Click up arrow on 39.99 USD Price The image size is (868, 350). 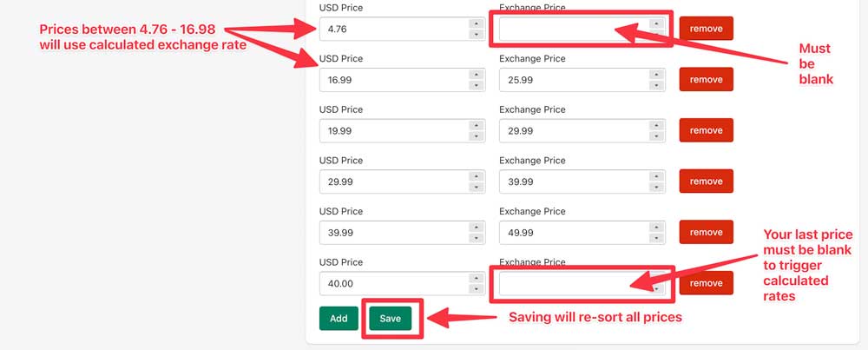(x=477, y=227)
